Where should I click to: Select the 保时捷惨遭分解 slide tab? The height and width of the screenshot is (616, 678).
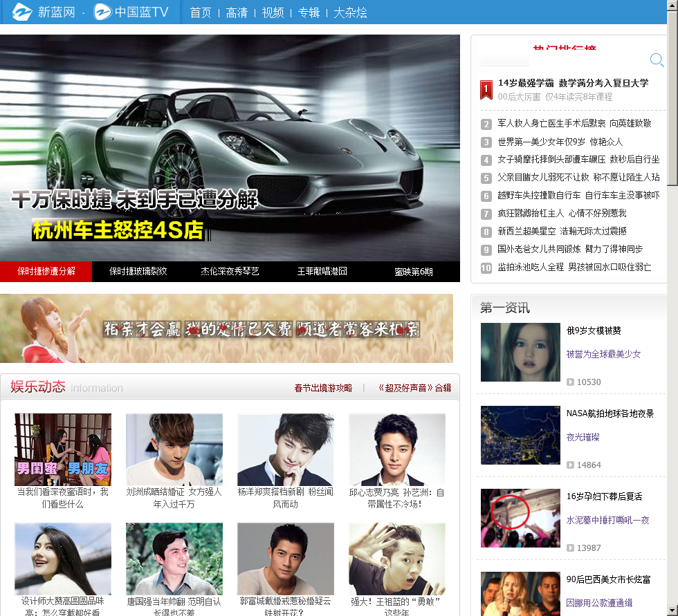46,271
